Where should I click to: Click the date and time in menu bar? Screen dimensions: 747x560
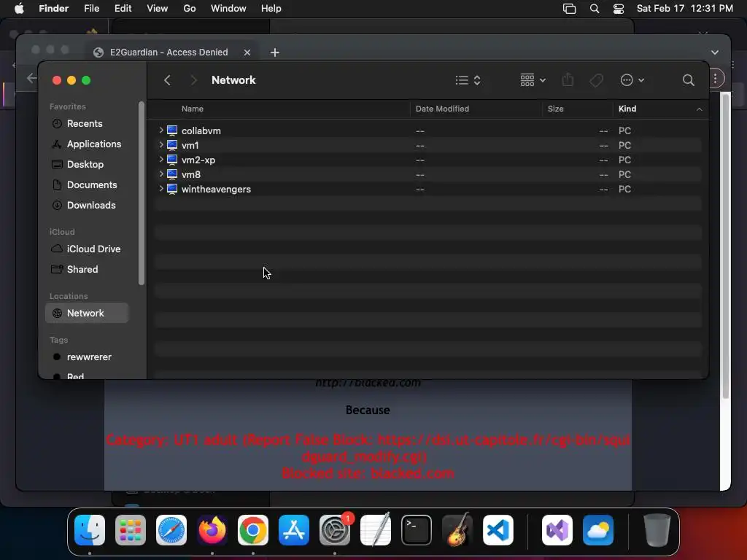684,9
